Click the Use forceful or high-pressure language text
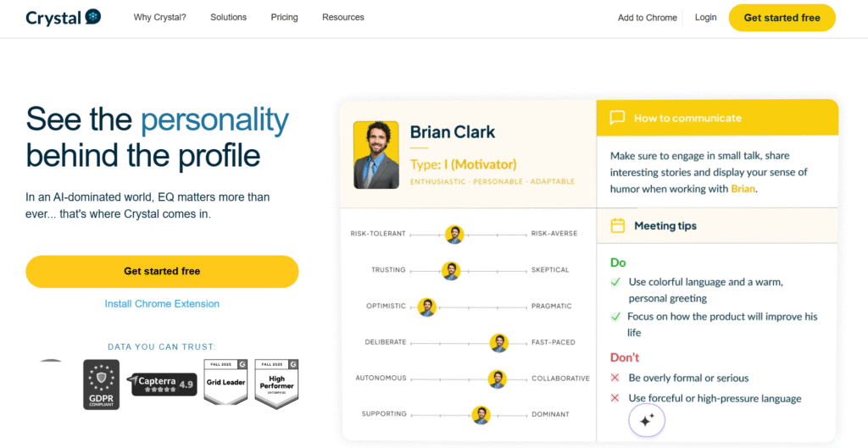This screenshot has width=868, height=448. coord(715,398)
